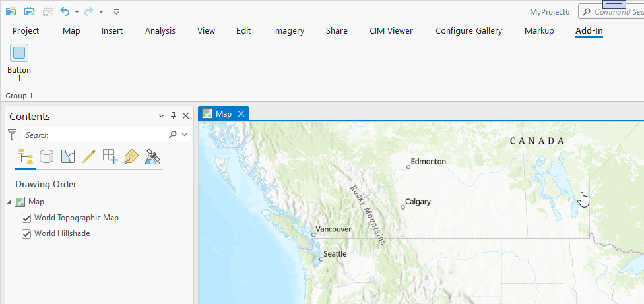Click the Open Project folder icon

tap(29, 11)
